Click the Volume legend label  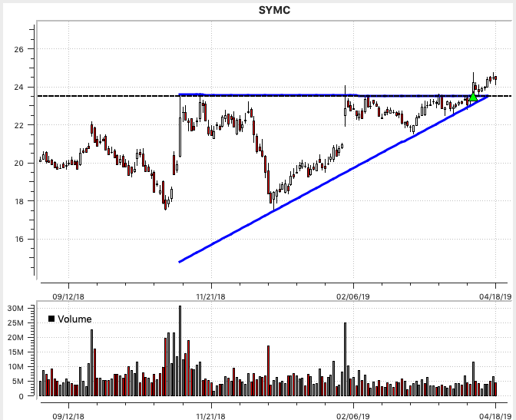pos(74,319)
